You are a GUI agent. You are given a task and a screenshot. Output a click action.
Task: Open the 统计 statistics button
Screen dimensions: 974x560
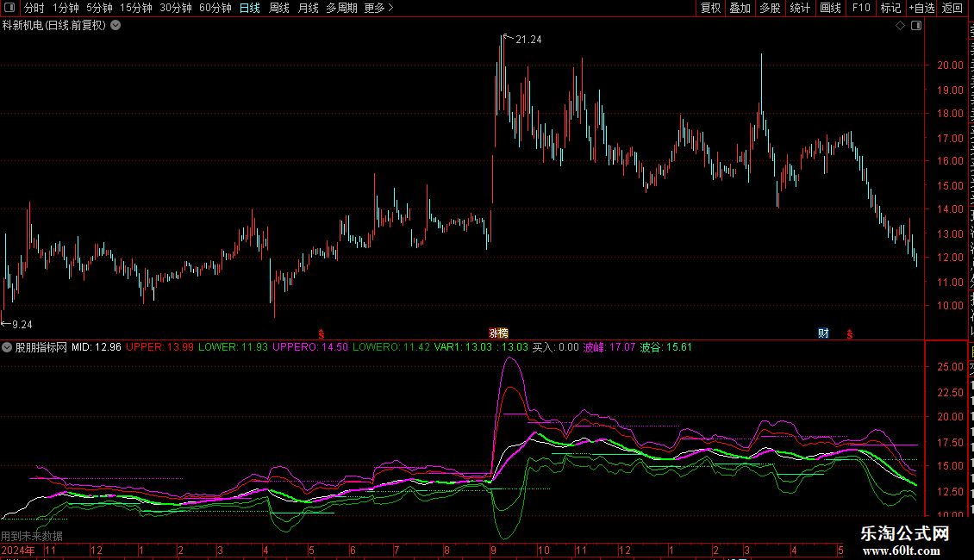click(x=800, y=8)
